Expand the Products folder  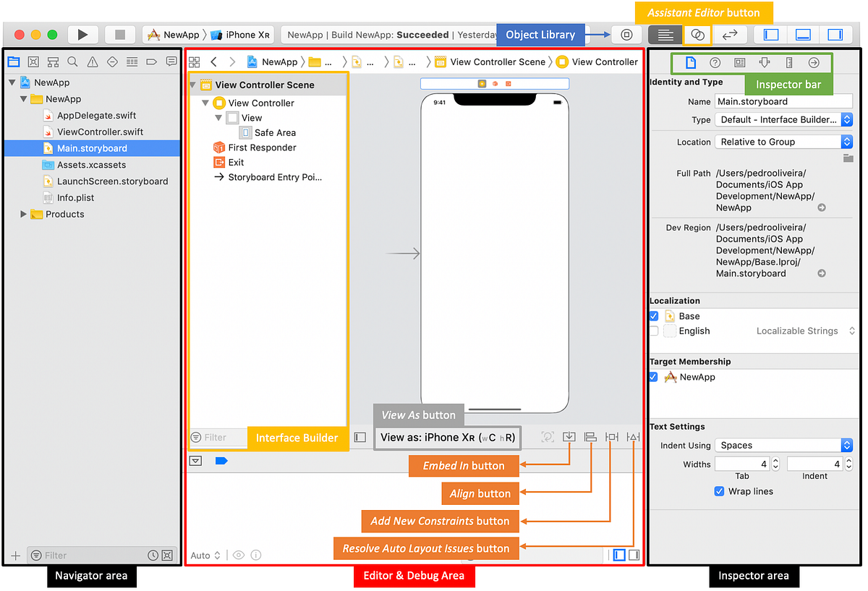click(22, 214)
